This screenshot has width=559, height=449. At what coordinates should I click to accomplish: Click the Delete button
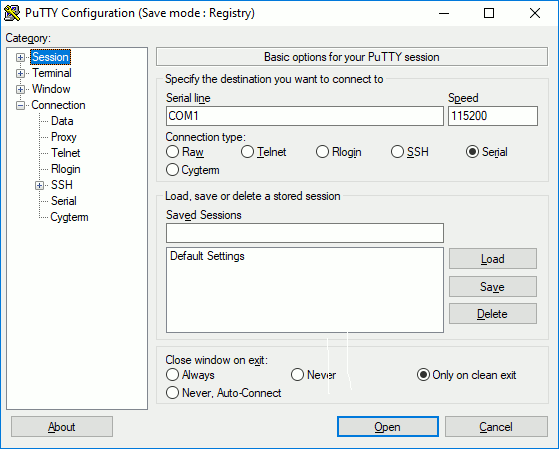493,314
